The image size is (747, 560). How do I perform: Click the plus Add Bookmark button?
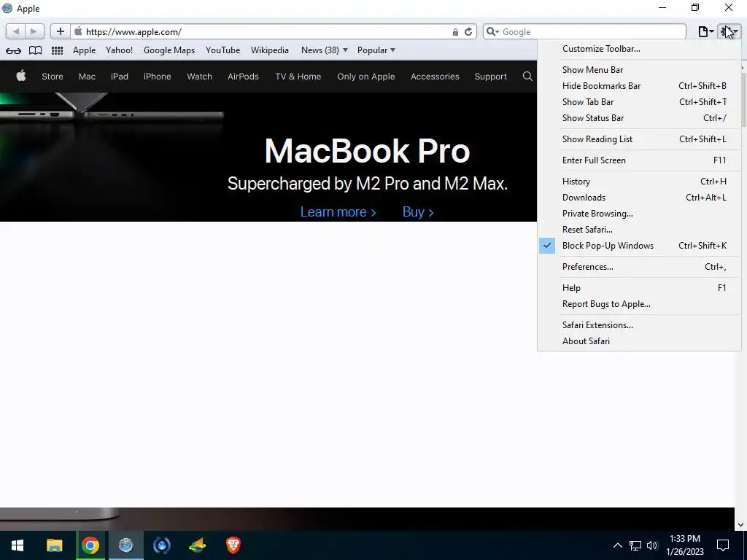pyautogui.click(x=60, y=31)
